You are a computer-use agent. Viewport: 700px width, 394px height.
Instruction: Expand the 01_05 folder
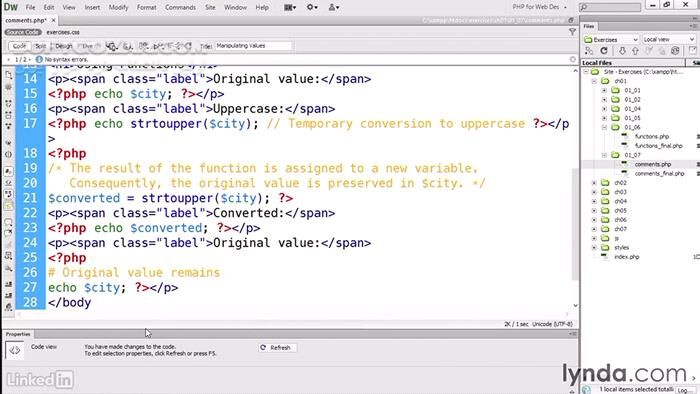604,118
